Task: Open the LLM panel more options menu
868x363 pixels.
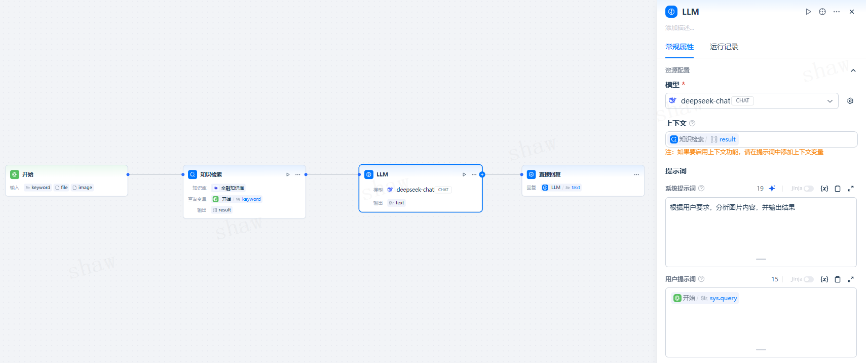Action: pos(837,12)
